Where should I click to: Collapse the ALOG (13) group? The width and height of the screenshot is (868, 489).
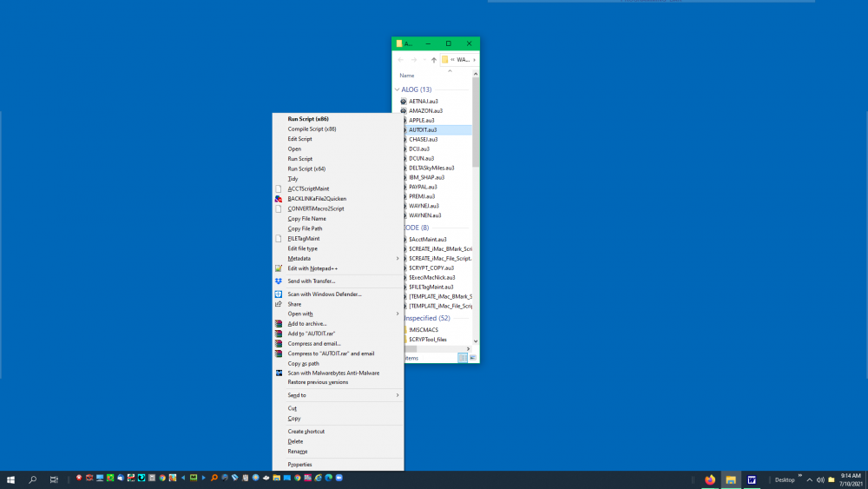tap(397, 89)
